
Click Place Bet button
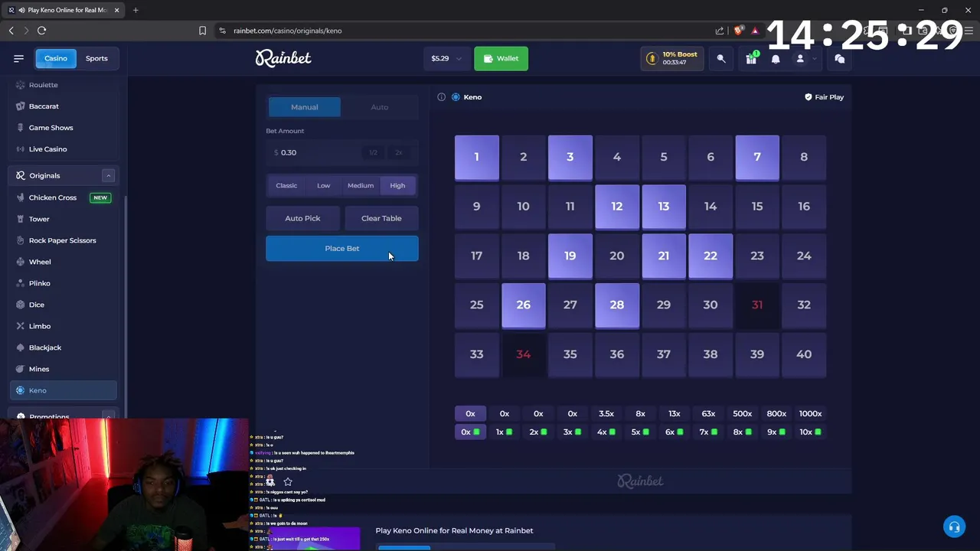(342, 248)
